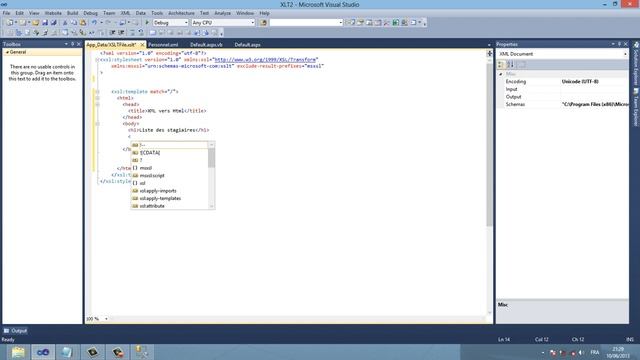Viewport: 640px width, 360px height.
Task: Open the XML menu
Action: [125, 13]
